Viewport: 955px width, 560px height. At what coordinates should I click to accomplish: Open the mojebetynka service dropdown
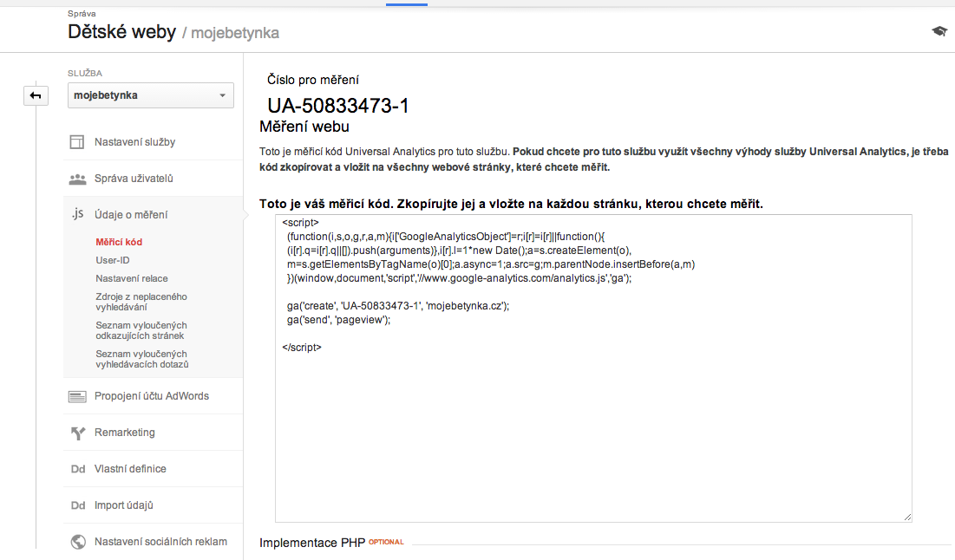[x=150, y=95]
